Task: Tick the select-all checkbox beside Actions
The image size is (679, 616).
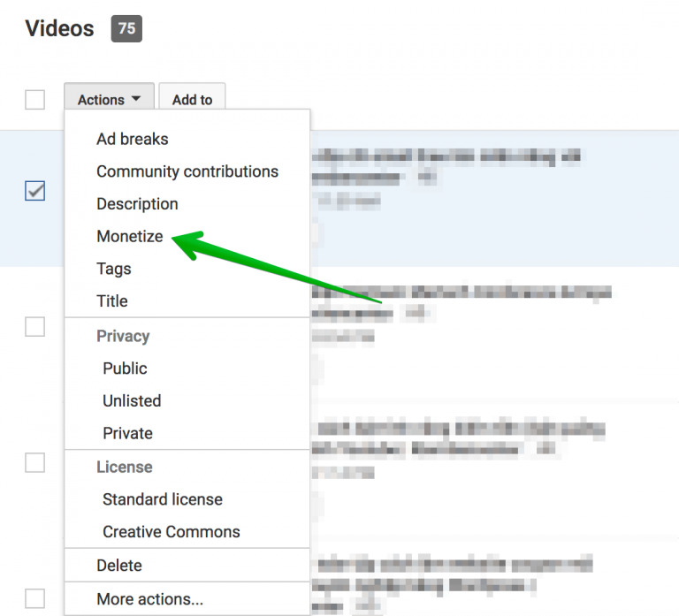Action: (x=34, y=100)
